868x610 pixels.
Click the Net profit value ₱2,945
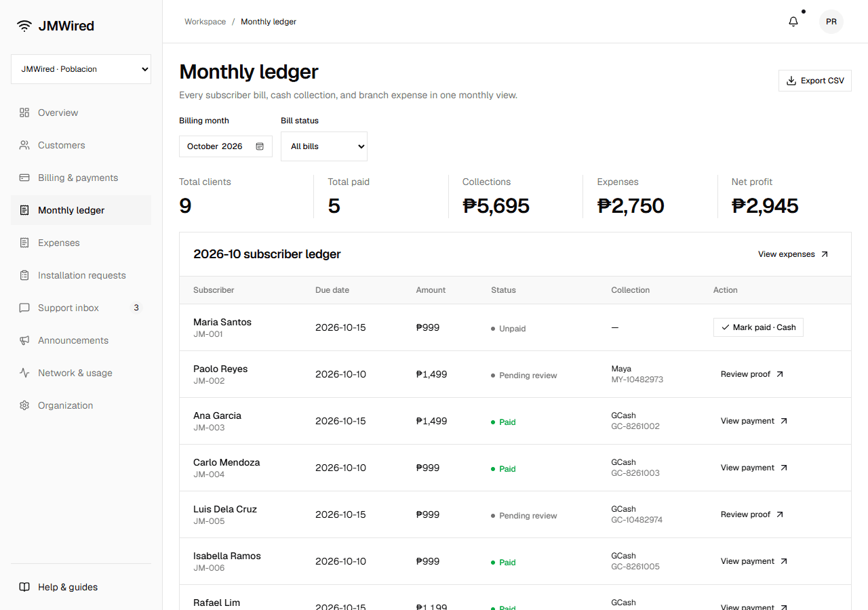[765, 205]
